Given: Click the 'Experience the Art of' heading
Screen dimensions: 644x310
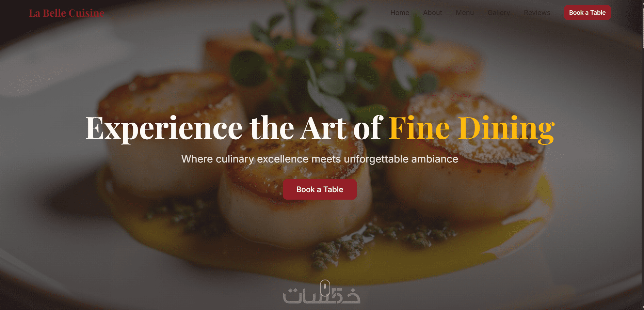Looking at the screenshot, I should pyautogui.click(x=234, y=128).
